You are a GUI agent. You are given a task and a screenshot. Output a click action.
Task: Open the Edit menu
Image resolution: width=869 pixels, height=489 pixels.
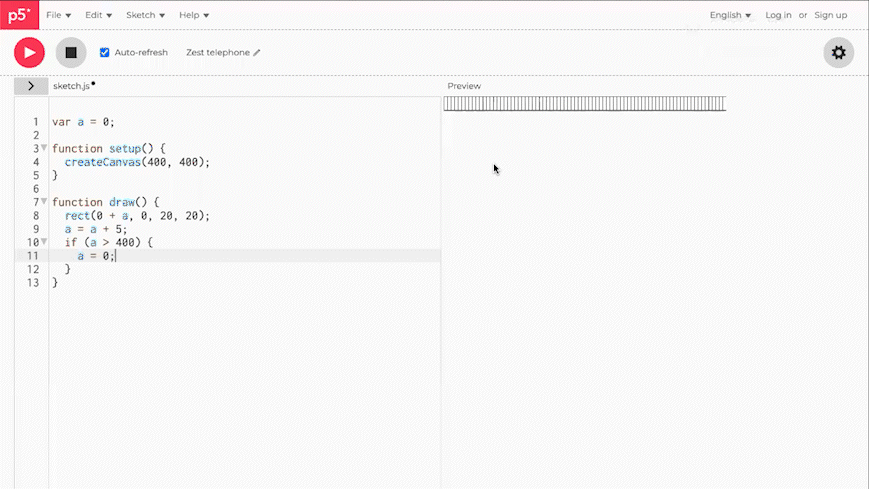tap(98, 15)
